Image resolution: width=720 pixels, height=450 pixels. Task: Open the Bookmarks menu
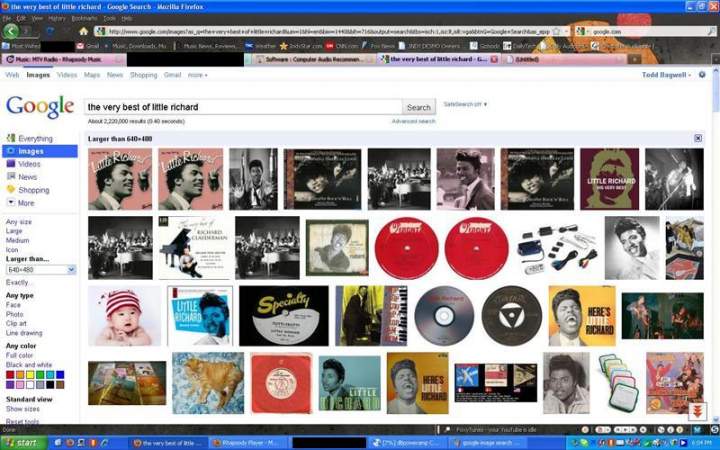click(x=84, y=18)
